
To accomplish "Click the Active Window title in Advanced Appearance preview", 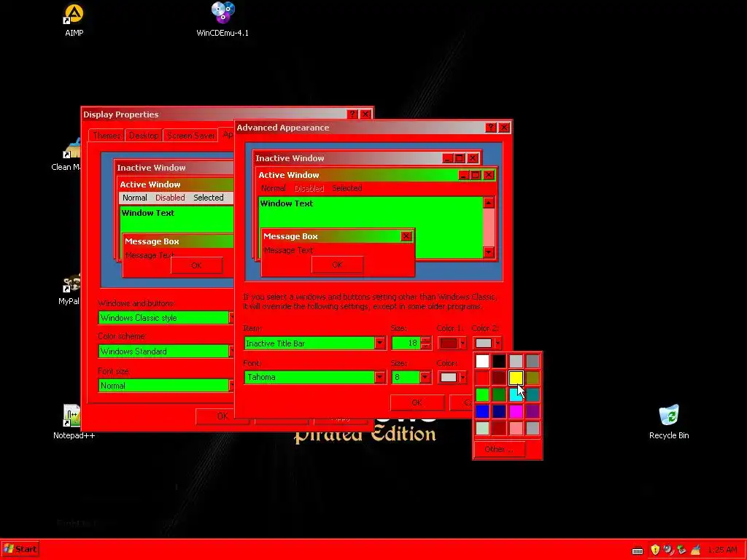I will [289, 175].
